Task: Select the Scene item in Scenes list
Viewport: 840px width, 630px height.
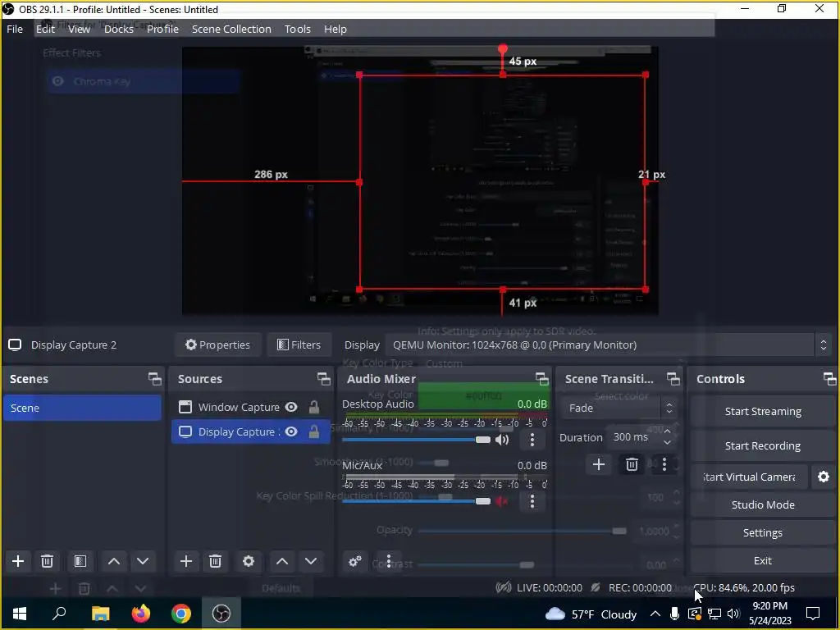Action: (x=82, y=409)
